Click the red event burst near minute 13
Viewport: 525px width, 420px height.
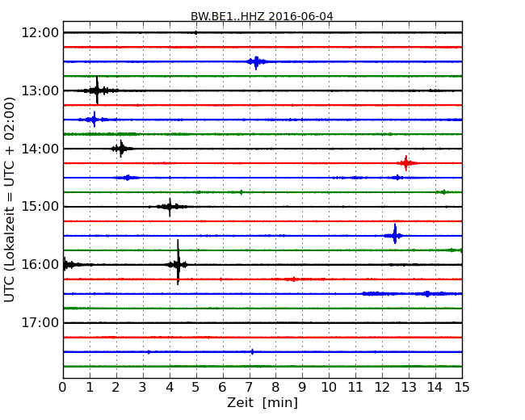point(406,163)
